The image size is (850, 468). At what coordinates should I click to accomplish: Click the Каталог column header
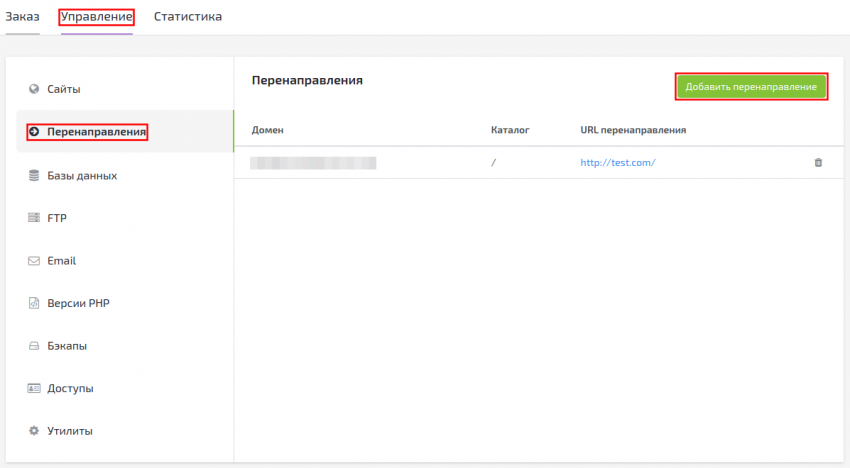click(x=509, y=130)
